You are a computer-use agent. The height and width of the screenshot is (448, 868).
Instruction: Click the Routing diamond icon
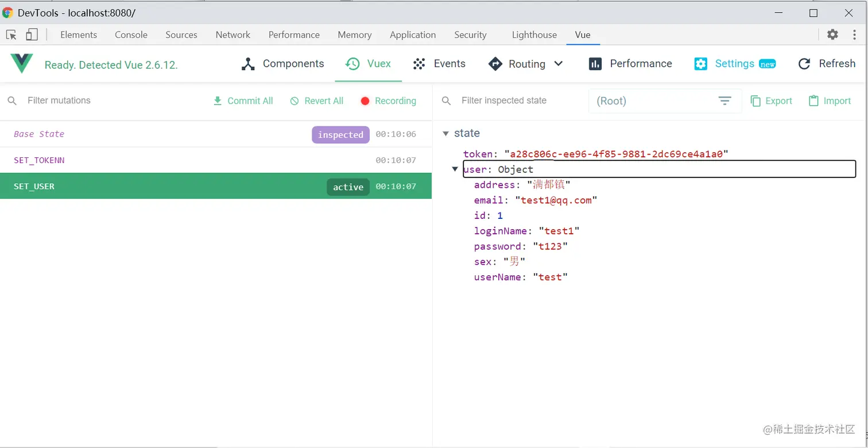pyautogui.click(x=495, y=64)
